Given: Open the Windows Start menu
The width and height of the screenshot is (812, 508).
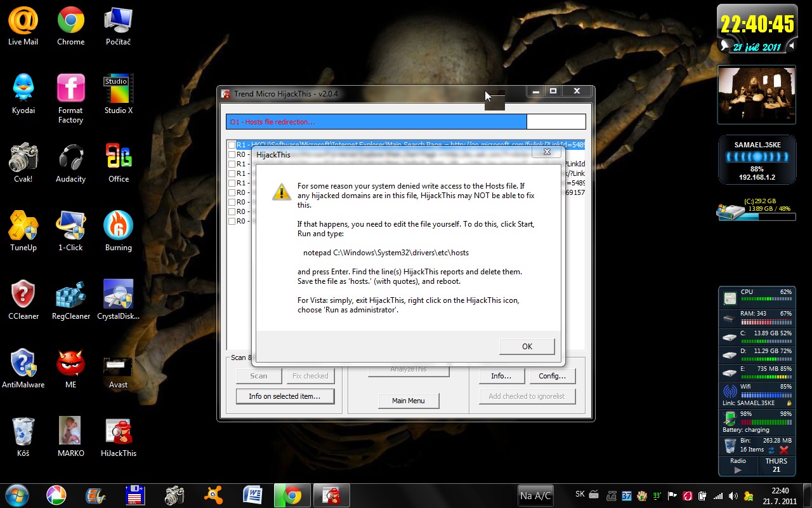Looking at the screenshot, I should (x=16, y=495).
